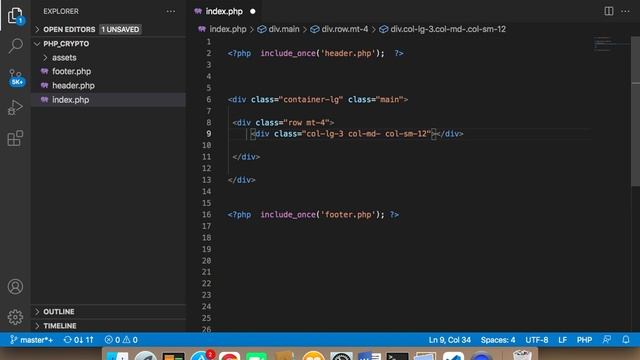The height and width of the screenshot is (360, 640).
Task: Click line number 16 in gutter
Action: (207, 214)
